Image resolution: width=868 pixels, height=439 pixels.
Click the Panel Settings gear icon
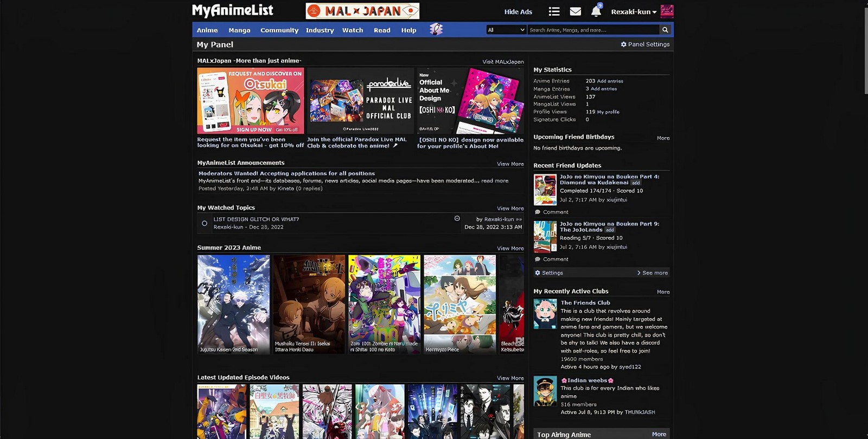pyautogui.click(x=624, y=44)
